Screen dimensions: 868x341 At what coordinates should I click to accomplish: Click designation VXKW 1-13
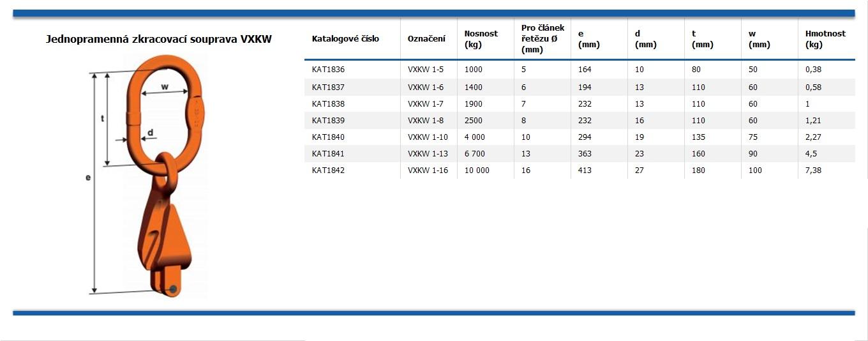pos(428,153)
